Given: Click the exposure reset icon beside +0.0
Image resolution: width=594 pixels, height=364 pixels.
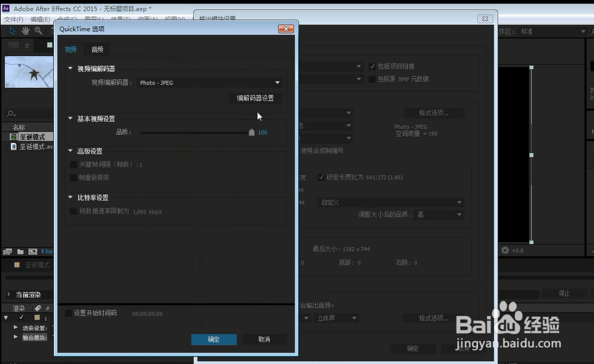Looking at the screenshot, I should pos(505,250).
